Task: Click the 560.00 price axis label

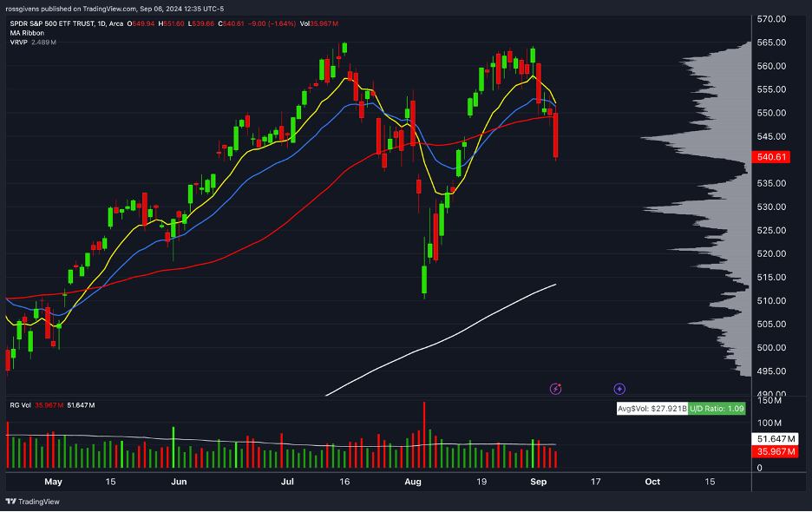Action: click(771, 66)
